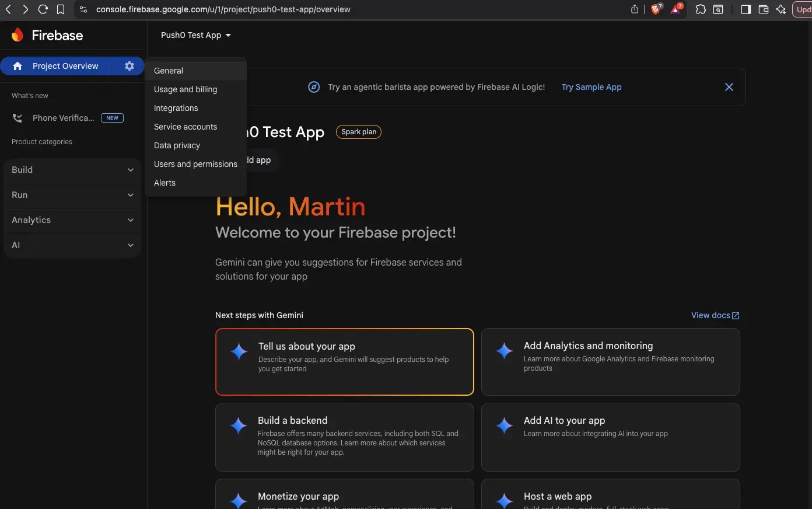Open project settings via gear icon
The height and width of the screenshot is (509, 812).
[x=129, y=66]
